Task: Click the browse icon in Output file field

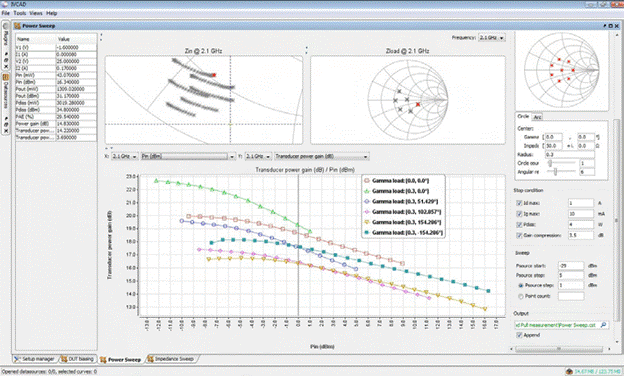Action: pyautogui.click(x=603, y=325)
